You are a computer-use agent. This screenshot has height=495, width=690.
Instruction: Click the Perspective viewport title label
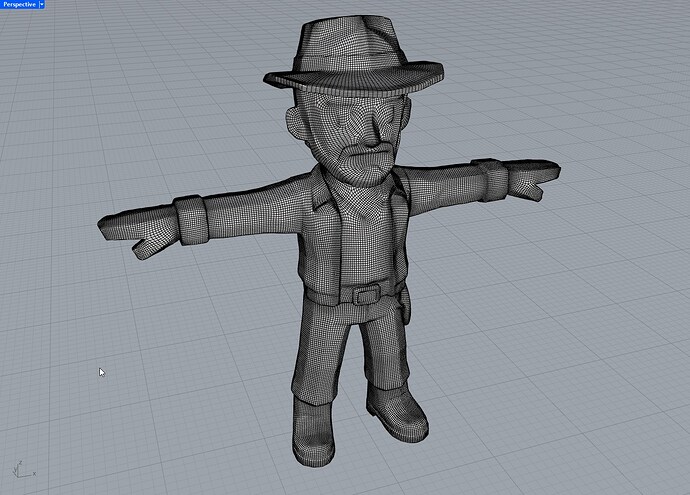point(19,4)
